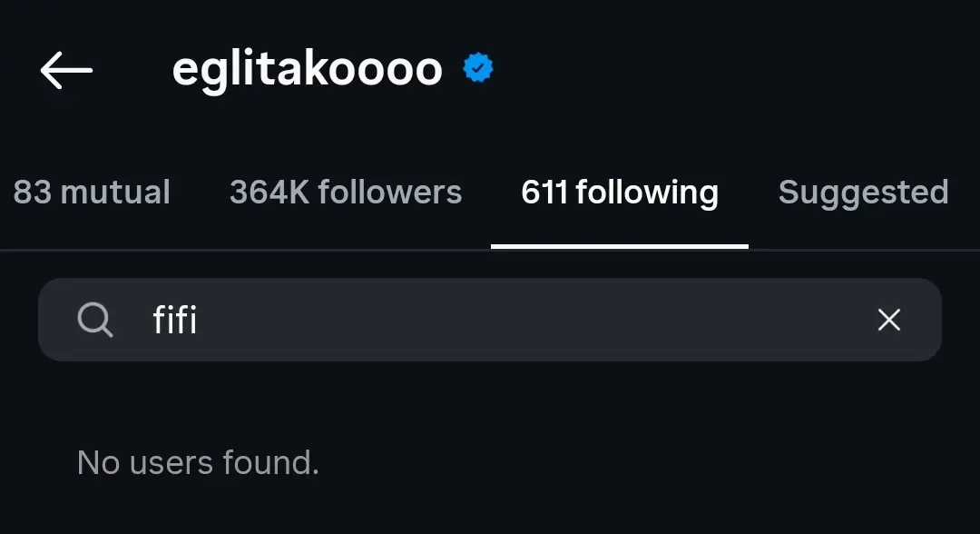Click the eglitakoooo username heading
The width and height of the screenshot is (980, 534).
(x=307, y=69)
